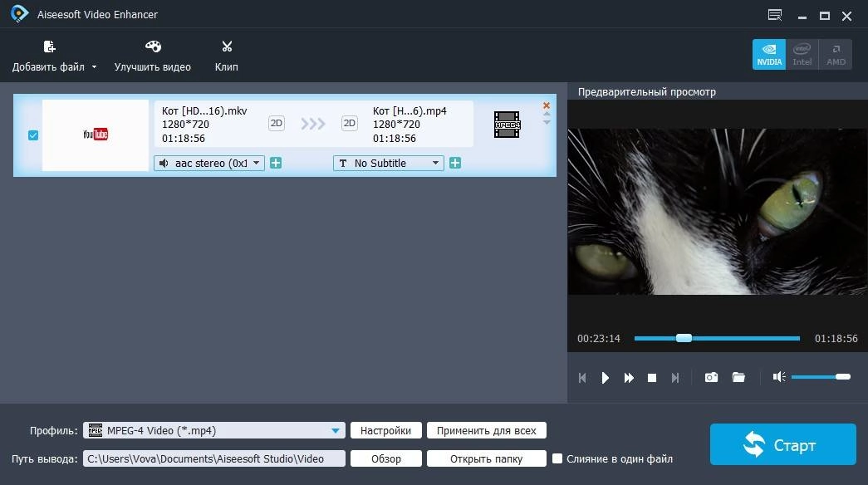Click the output 2D mode icon
The width and height of the screenshot is (868, 485).
coord(350,123)
